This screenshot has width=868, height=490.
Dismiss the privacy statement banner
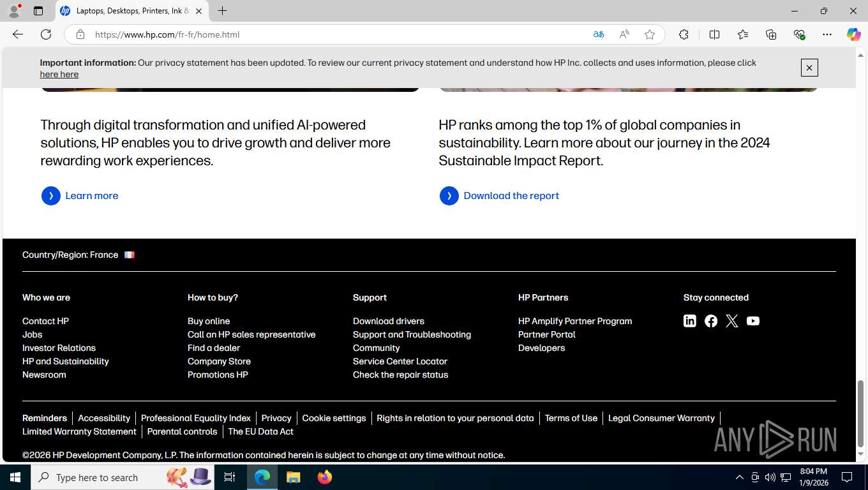pyautogui.click(x=809, y=68)
